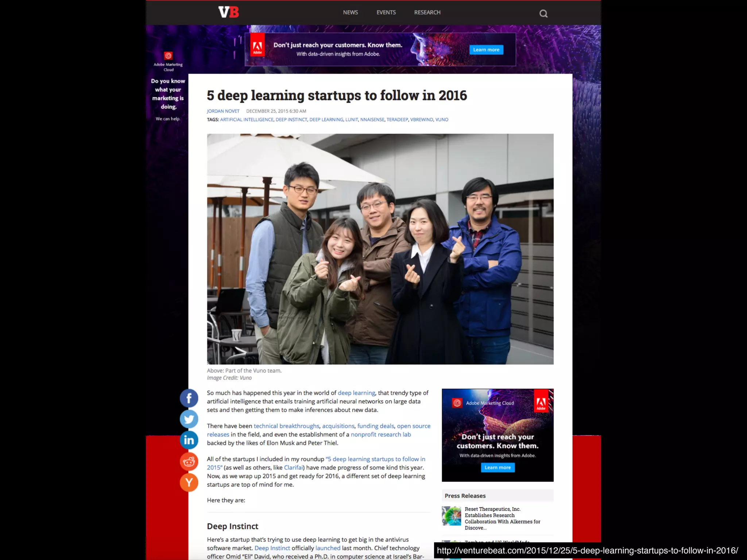Screen dimensions: 747x560
Task: Click the article headline text
Action: [x=337, y=95]
